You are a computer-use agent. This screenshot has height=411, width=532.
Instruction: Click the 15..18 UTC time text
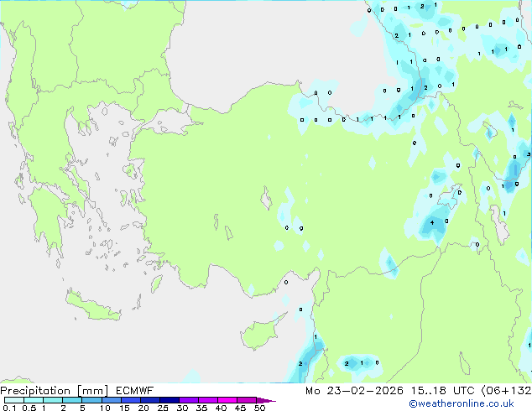tap(442, 391)
